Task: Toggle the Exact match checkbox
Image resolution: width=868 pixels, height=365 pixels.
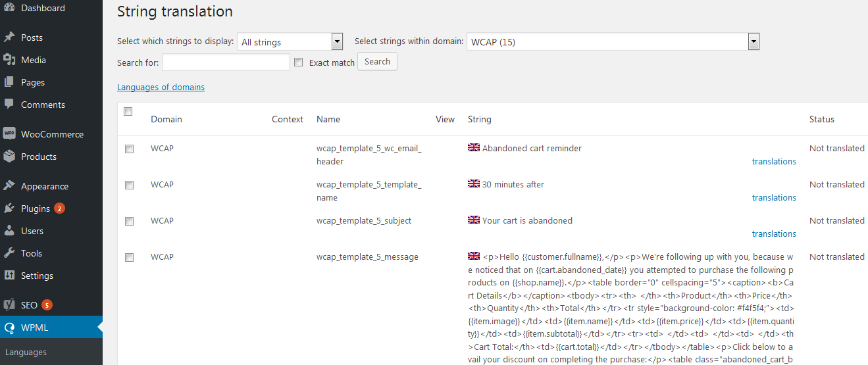Action: pos(298,62)
